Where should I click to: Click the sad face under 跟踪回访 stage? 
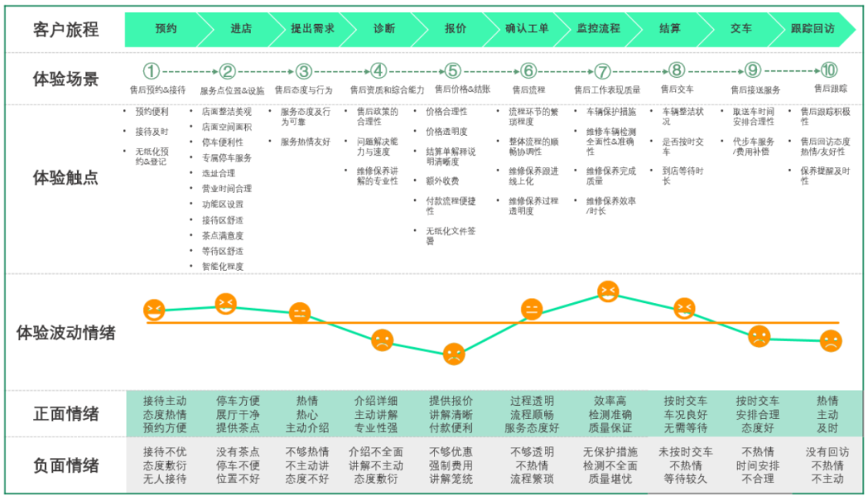click(x=830, y=341)
